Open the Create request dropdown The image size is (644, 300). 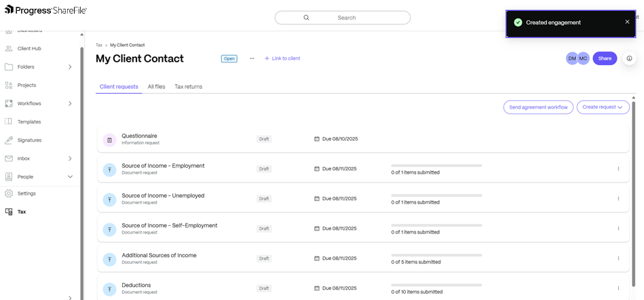tap(603, 107)
